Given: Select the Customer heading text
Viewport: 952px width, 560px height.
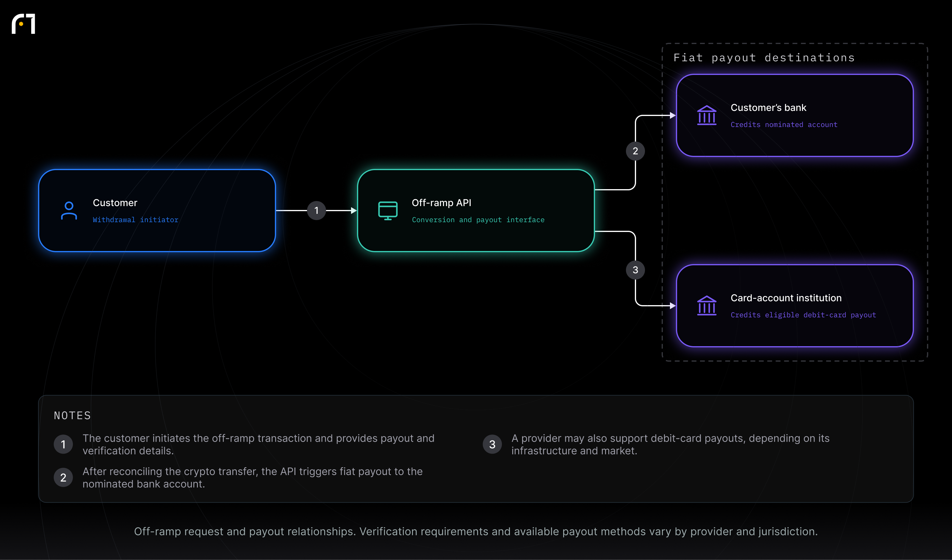Looking at the screenshot, I should [115, 203].
